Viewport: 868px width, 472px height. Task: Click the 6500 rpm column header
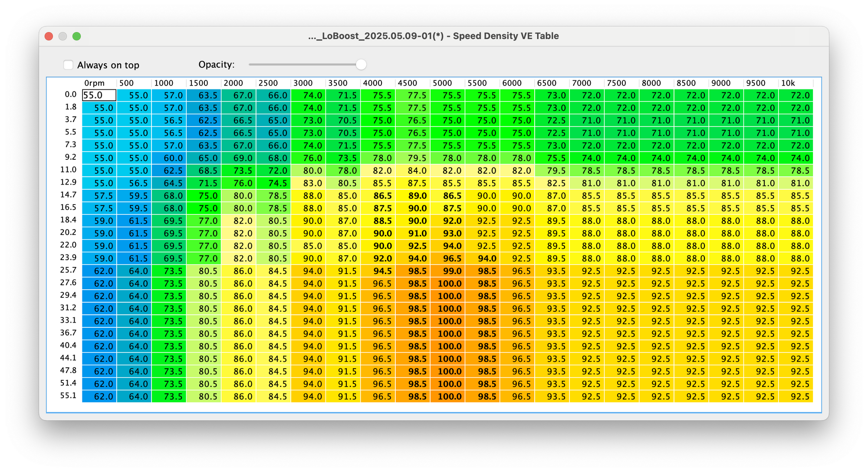(x=547, y=83)
